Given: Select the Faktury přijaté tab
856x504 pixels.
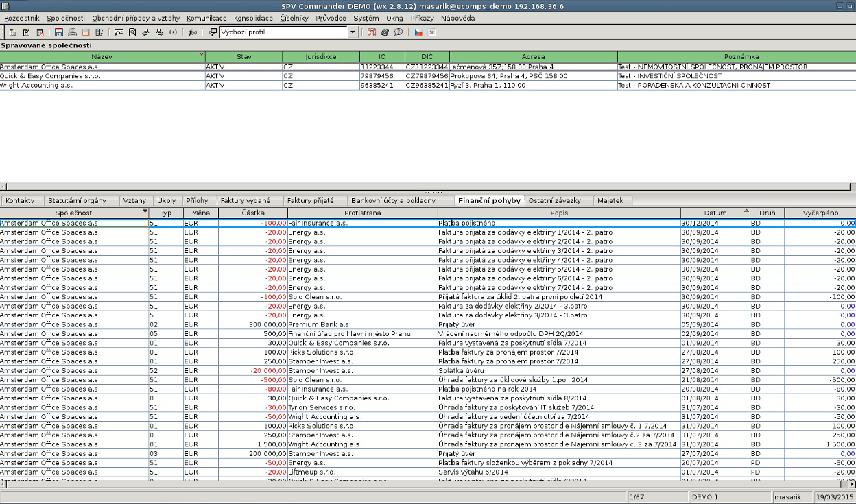Looking at the screenshot, I should pyautogui.click(x=311, y=200).
